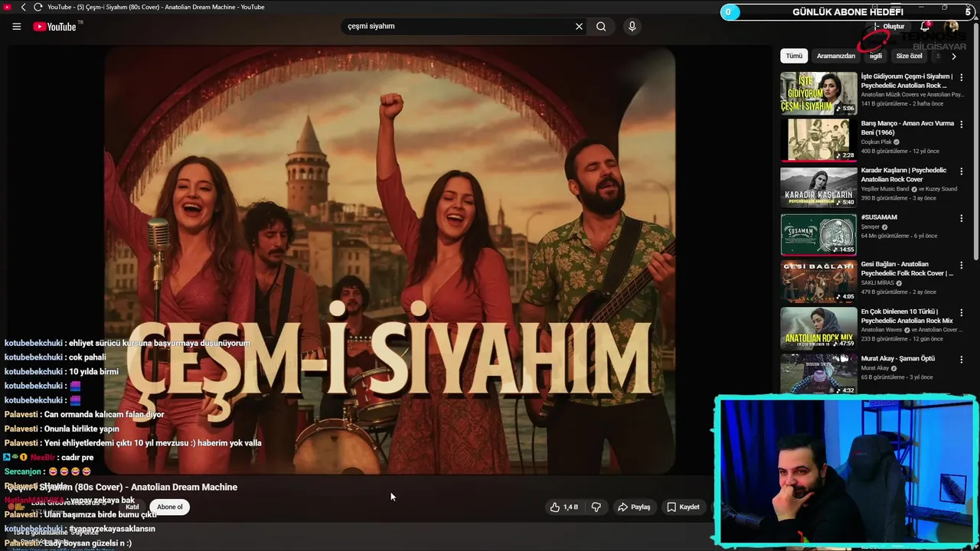The height and width of the screenshot is (551, 980).
Task: Open notifications via the bell icon
Action: [x=925, y=27]
